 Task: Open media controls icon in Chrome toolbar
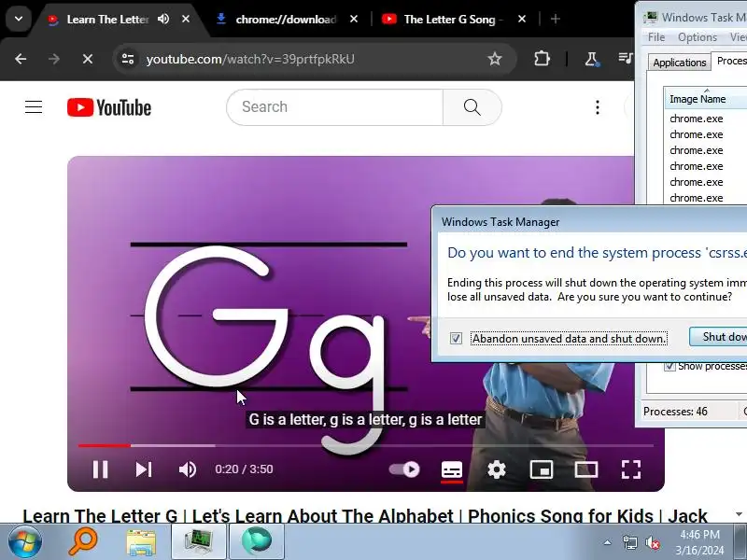626,58
